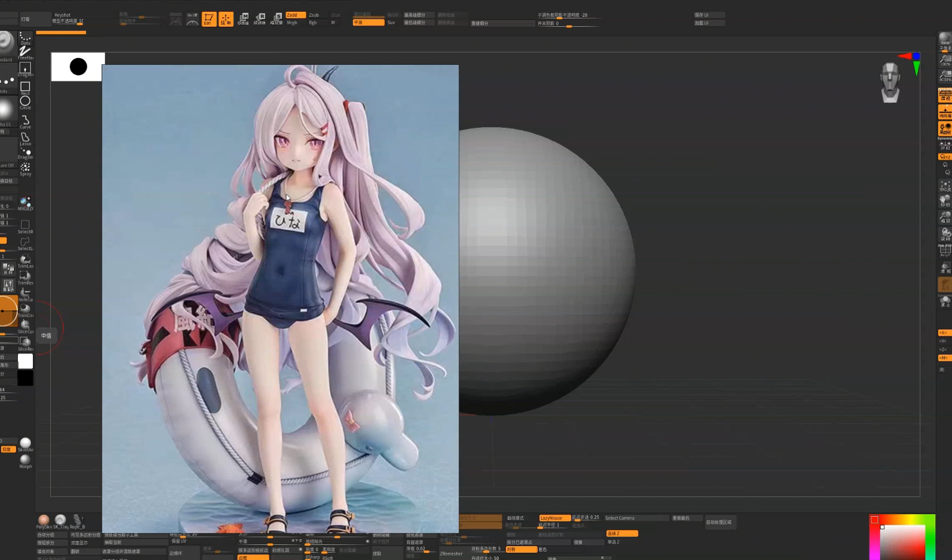Open the Select Camera field

(x=636, y=518)
